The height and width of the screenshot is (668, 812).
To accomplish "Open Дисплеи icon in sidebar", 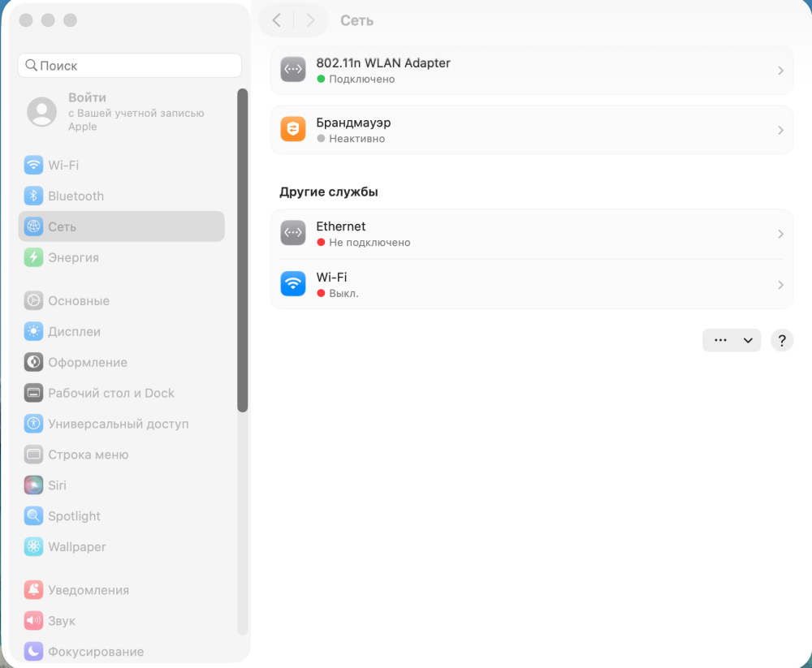I will tap(33, 331).
